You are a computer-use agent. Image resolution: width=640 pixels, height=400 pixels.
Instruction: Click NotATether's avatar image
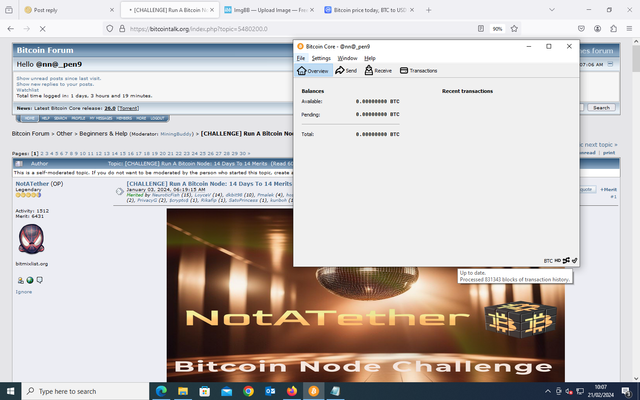coord(31,239)
